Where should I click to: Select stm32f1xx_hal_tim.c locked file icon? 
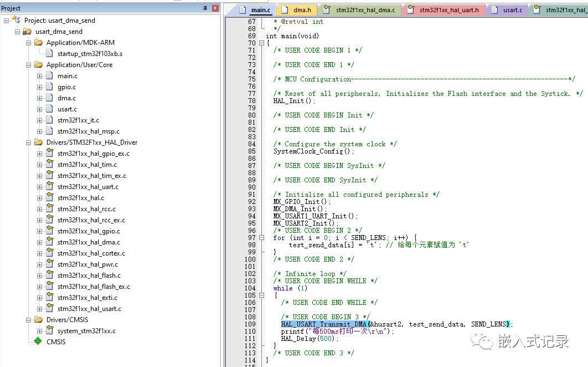(x=50, y=164)
